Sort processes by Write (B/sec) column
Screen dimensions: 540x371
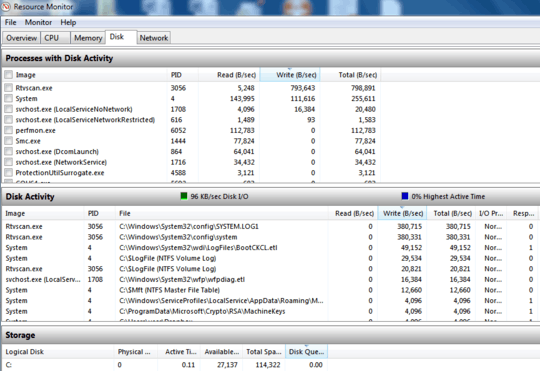coord(290,75)
